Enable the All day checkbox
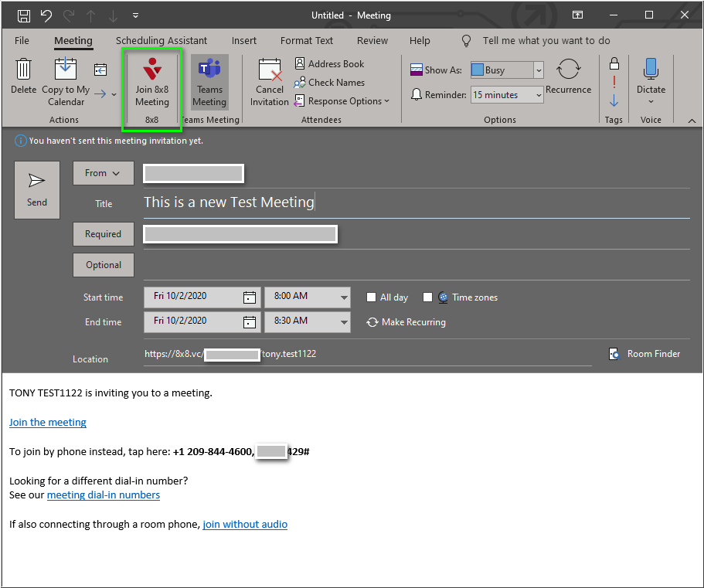 [371, 297]
